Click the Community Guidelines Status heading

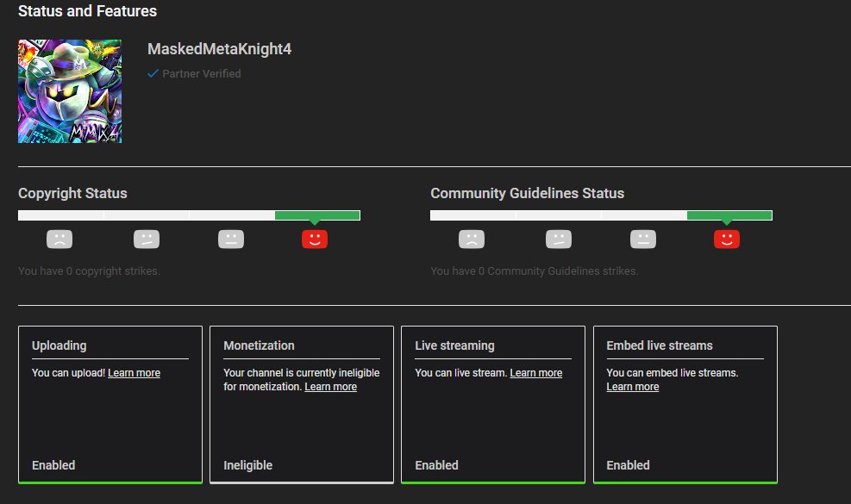(527, 193)
